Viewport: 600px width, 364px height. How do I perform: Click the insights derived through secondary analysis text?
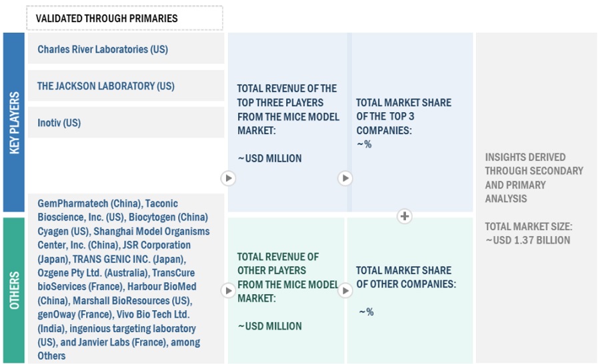coord(533,178)
